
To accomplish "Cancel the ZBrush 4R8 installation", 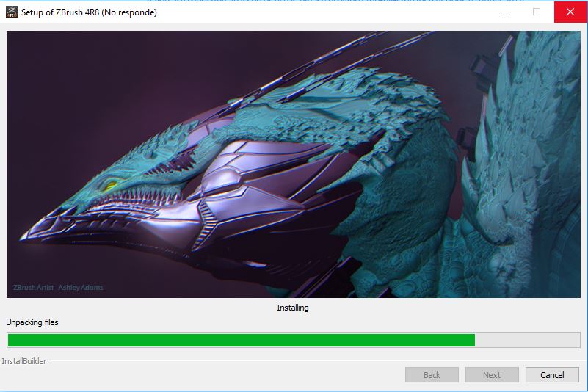I will pos(552,374).
